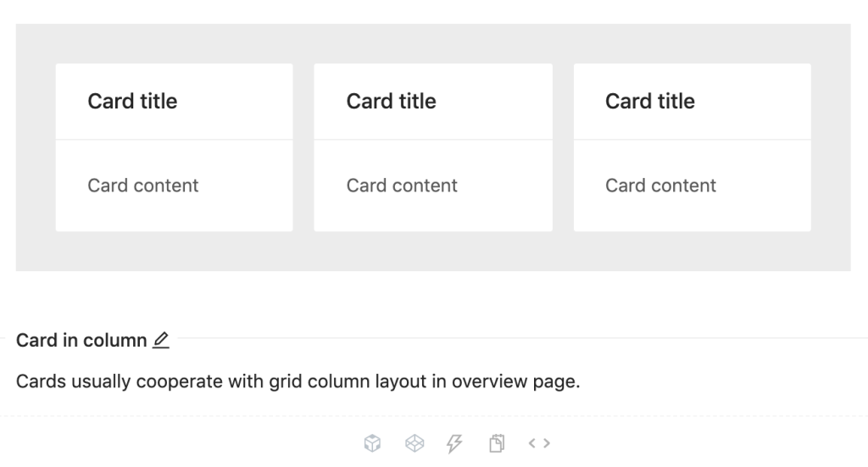
Task: Click "Card content" in the left card
Action: point(142,186)
